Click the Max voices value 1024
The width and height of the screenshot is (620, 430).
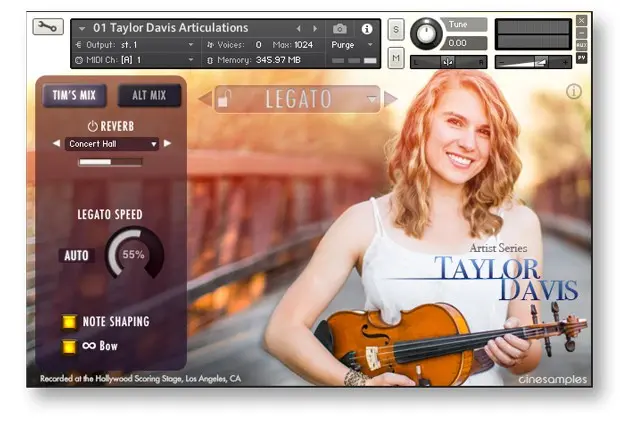pyautogui.click(x=304, y=45)
